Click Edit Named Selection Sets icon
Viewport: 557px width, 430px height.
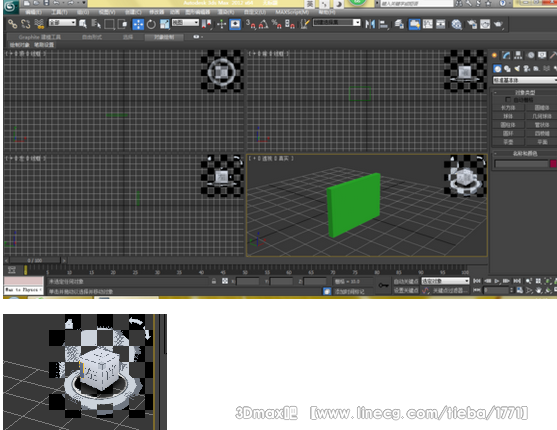[304, 24]
